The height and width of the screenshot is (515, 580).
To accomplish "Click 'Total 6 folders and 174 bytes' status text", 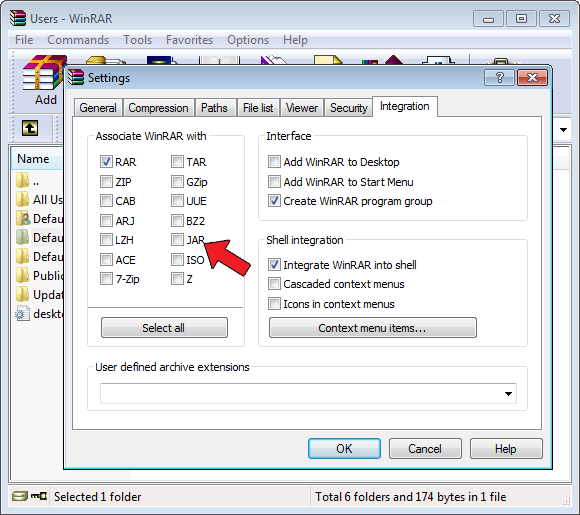I will 411,497.
